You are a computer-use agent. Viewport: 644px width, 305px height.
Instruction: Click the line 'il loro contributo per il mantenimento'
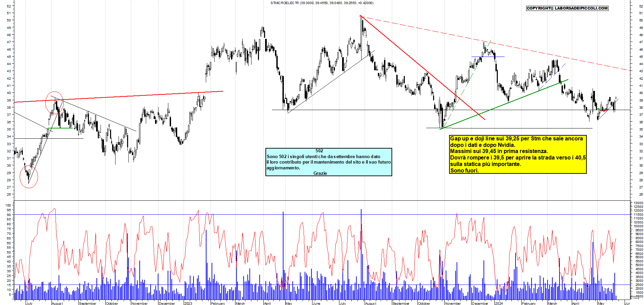point(328,162)
